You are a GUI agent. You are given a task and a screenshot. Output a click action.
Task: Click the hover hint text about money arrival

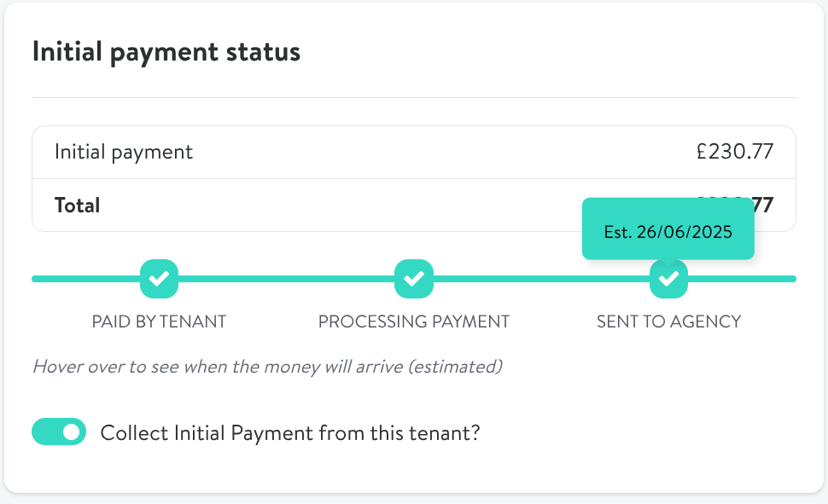click(x=267, y=367)
